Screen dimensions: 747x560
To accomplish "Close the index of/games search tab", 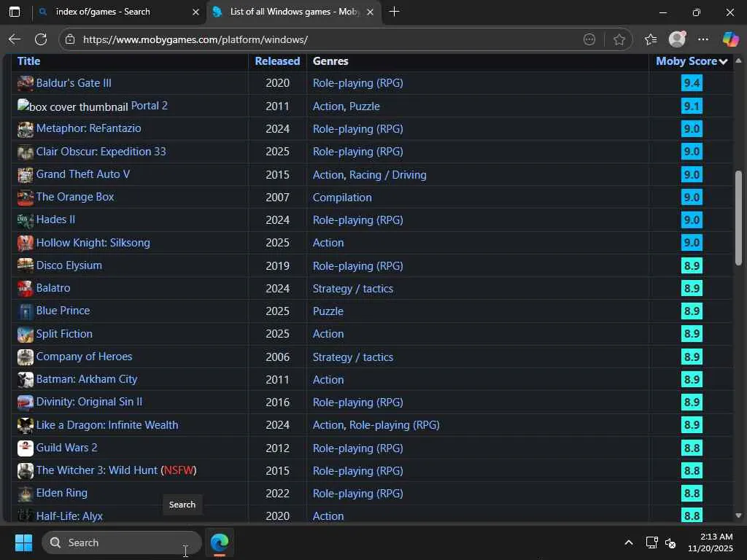I will (196, 12).
